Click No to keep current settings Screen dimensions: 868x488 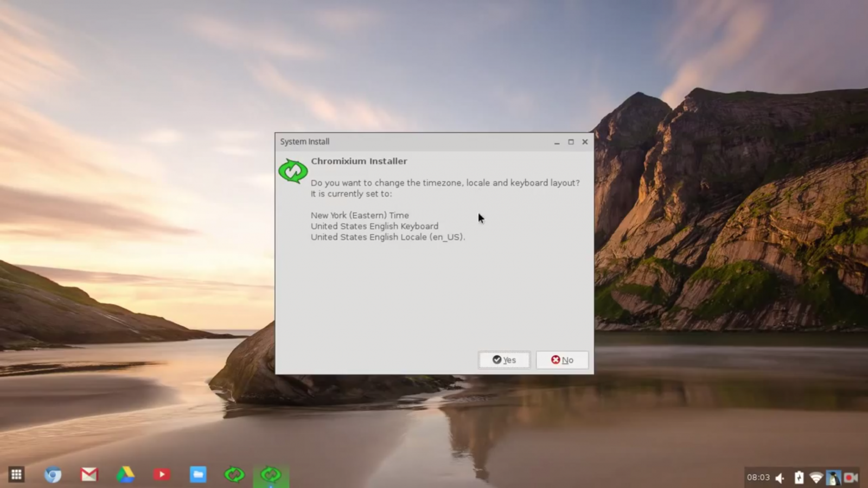tap(562, 360)
